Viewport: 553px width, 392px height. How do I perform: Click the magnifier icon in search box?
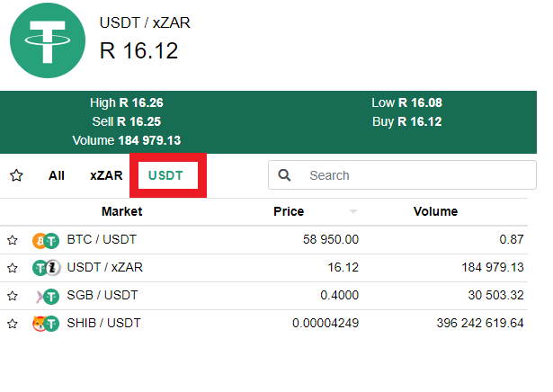click(x=284, y=175)
